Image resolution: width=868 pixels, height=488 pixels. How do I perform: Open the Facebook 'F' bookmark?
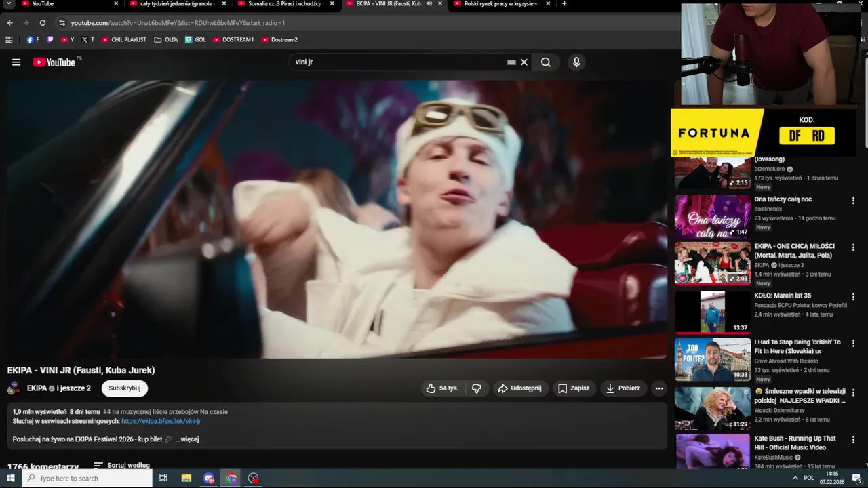[x=33, y=40]
